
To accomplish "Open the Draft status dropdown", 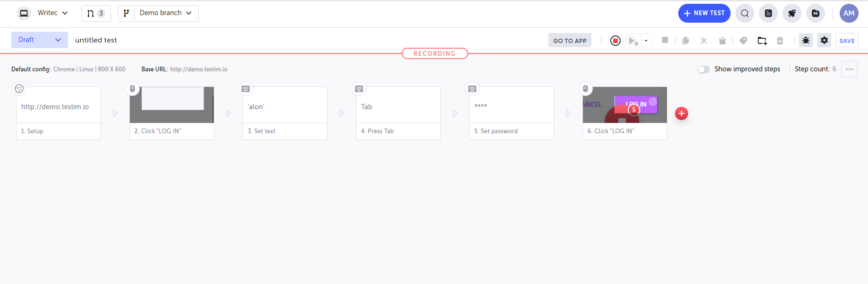I will coord(40,40).
